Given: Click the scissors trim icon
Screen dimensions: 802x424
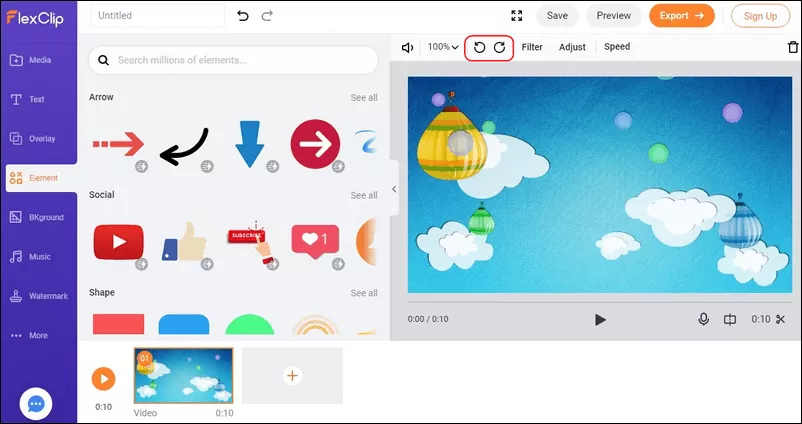Looking at the screenshot, I should pos(780,319).
